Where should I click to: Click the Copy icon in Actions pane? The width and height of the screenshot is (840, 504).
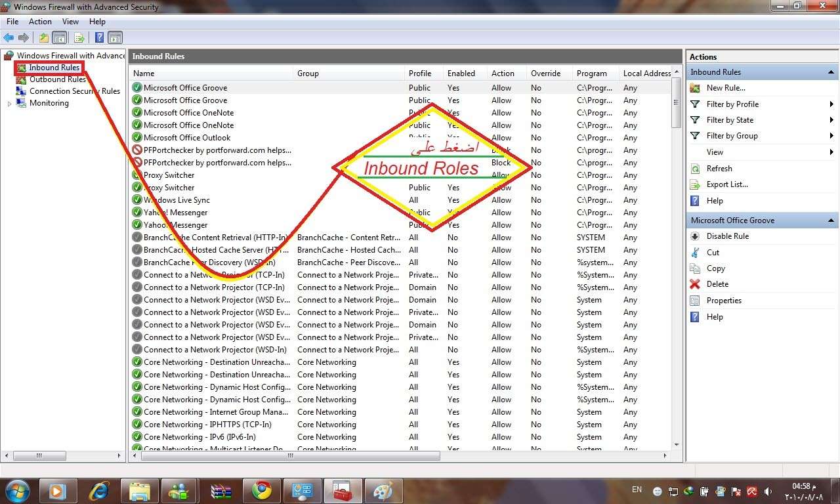coord(695,268)
